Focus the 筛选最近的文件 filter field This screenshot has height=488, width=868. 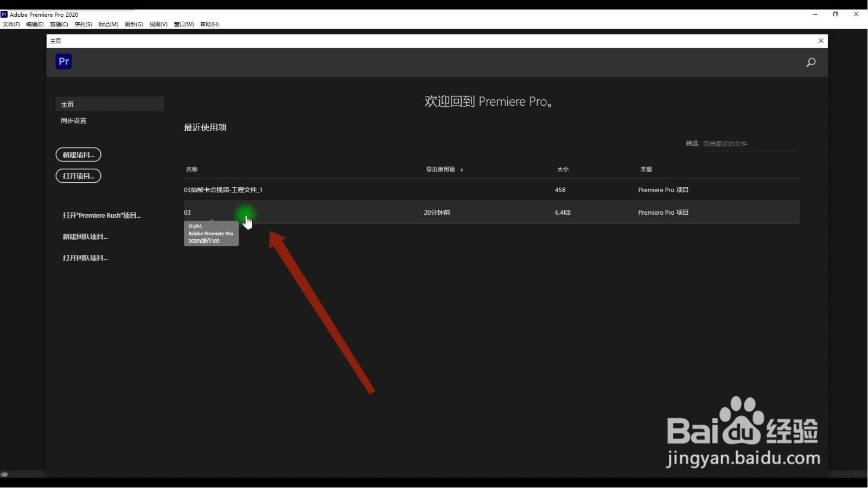[x=749, y=144]
